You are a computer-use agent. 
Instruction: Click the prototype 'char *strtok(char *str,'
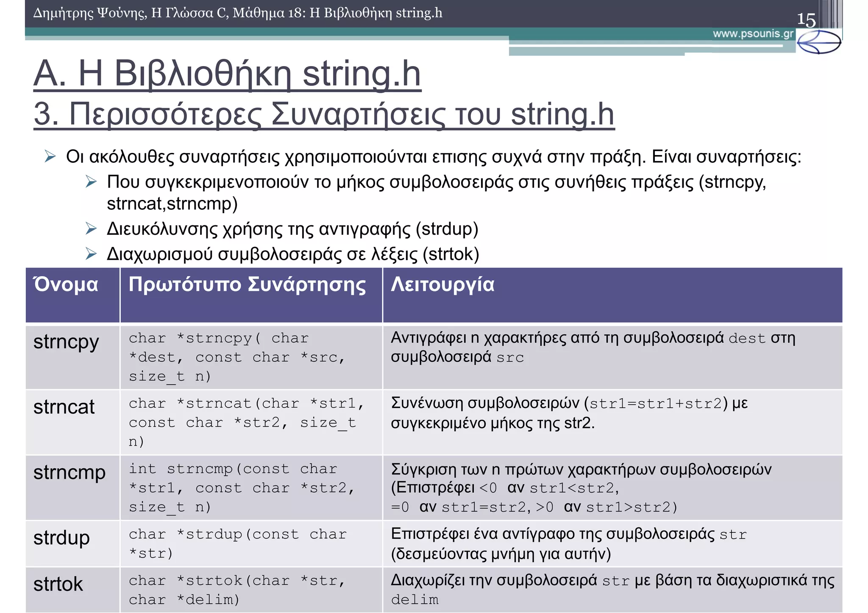(x=237, y=580)
